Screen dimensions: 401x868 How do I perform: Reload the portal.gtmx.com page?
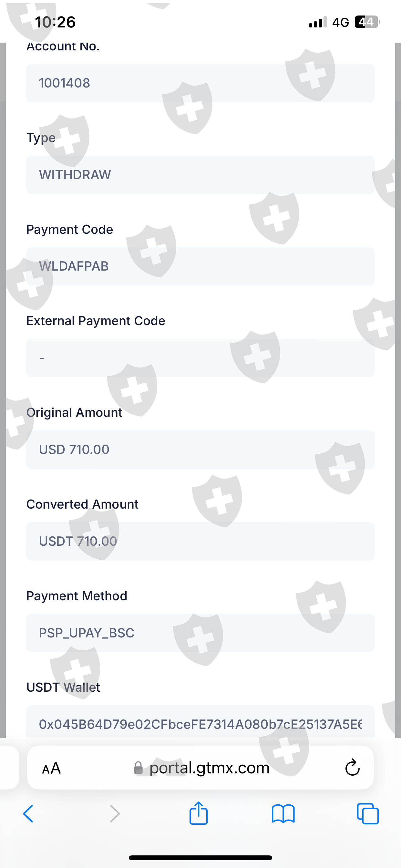point(353,768)
